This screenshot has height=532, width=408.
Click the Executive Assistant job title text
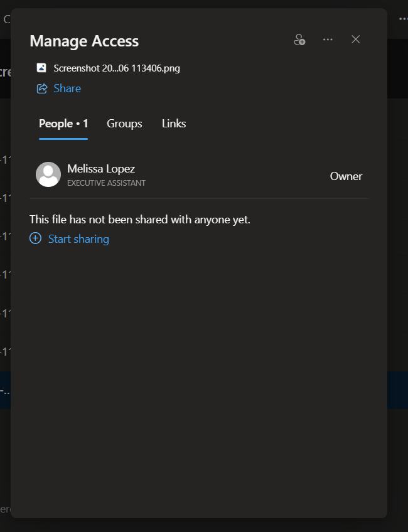[x=106, y=183]
